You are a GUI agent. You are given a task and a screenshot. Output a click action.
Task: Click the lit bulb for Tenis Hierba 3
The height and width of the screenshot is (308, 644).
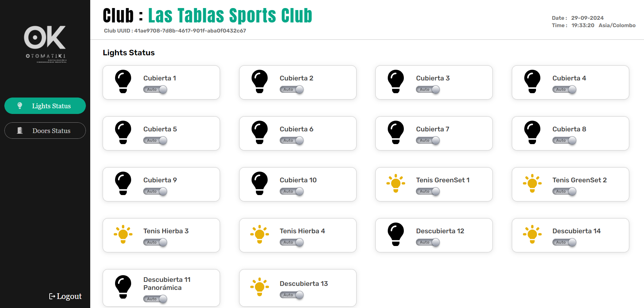click(x=123, y=234)
